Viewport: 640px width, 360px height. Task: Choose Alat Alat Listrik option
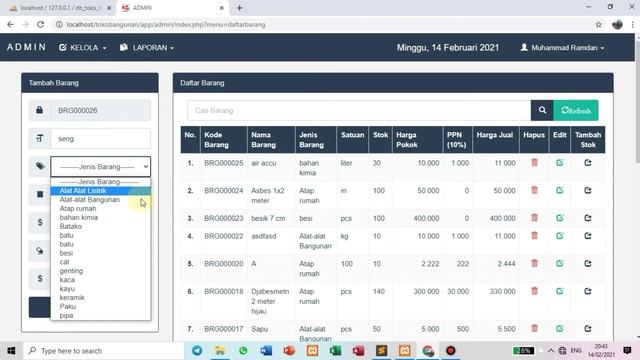pyautogui.click(x=100, y=191)
